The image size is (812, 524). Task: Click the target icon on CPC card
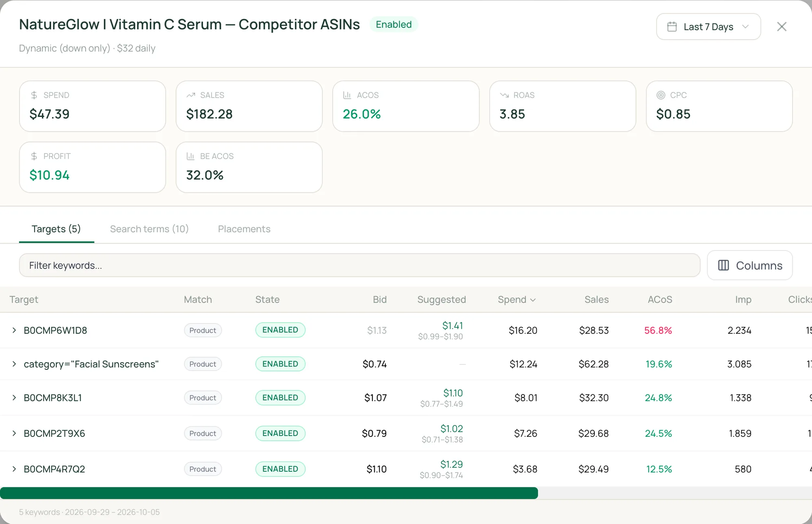[x=661, y=95]
